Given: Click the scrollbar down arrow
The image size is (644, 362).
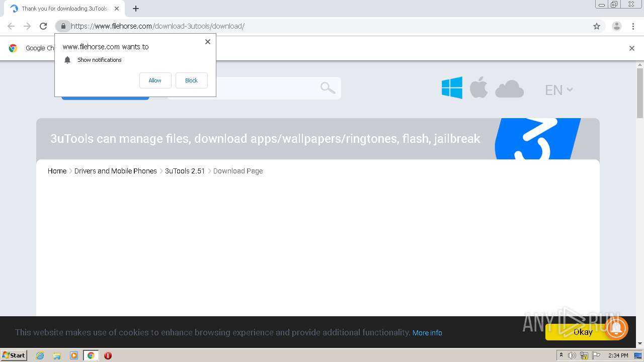Looking at the screenshot, I should click(x=640, y=344).
